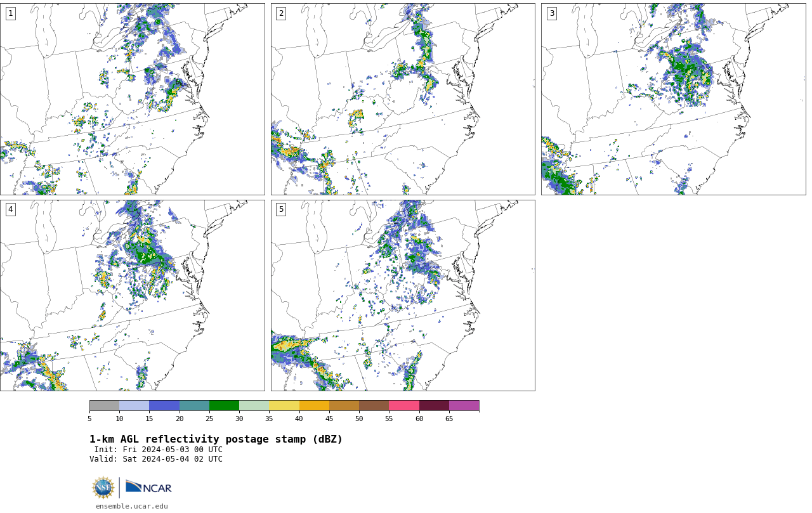Click the NCAR logo
The height and width of the screenshot is (513, 812).
[148, 487]
